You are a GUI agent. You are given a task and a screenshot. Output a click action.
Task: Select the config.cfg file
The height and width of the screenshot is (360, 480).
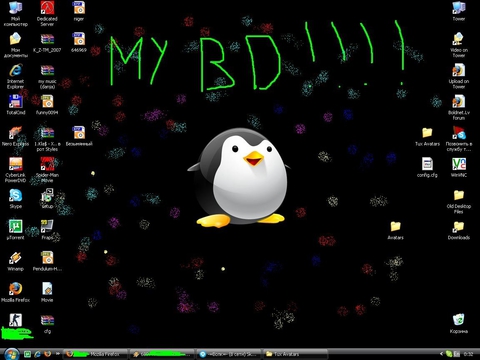click(427, 168)
